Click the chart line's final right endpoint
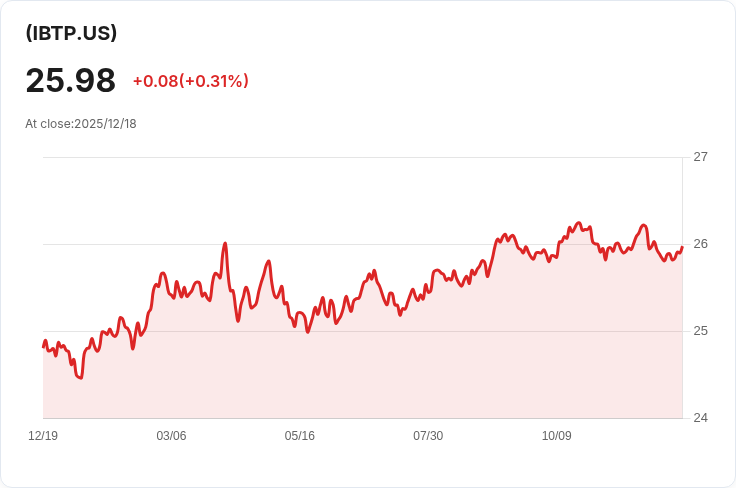The height and width of the screenshot is (488, 736). [x=682, y=247]
